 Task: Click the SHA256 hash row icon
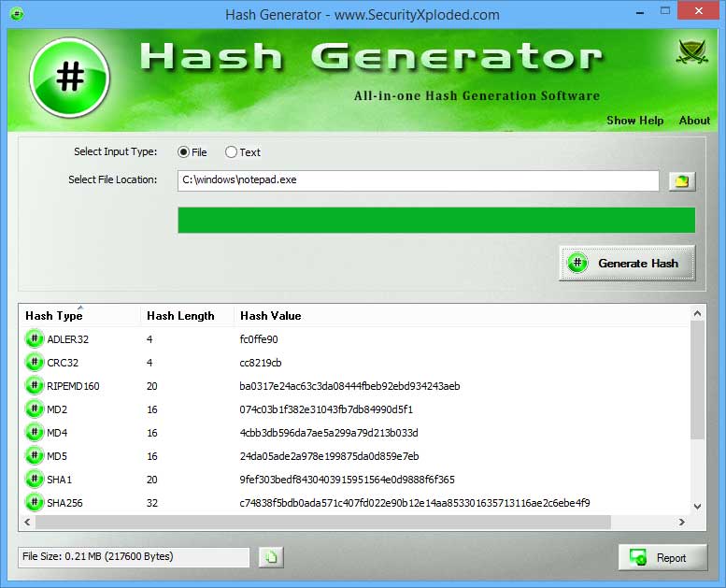pos(35,502)
